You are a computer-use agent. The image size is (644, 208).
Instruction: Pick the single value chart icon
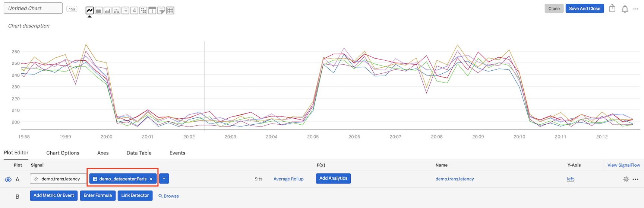tap(134, 10)
